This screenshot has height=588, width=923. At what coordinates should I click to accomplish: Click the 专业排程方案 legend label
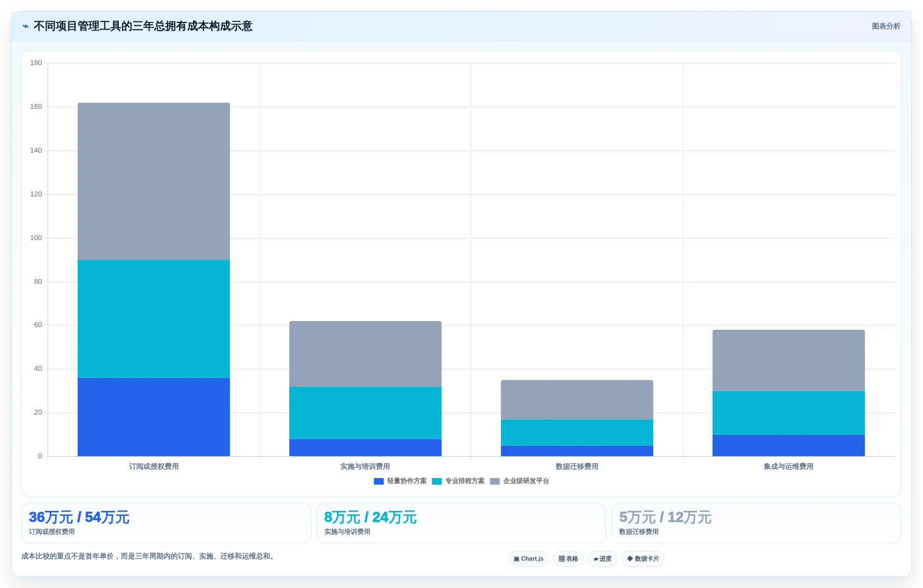[465, 481]
